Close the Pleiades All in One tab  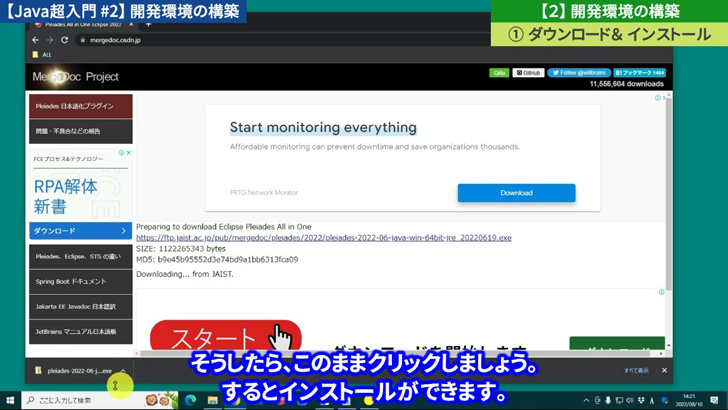pyautogui.click(x=131, y=24)
